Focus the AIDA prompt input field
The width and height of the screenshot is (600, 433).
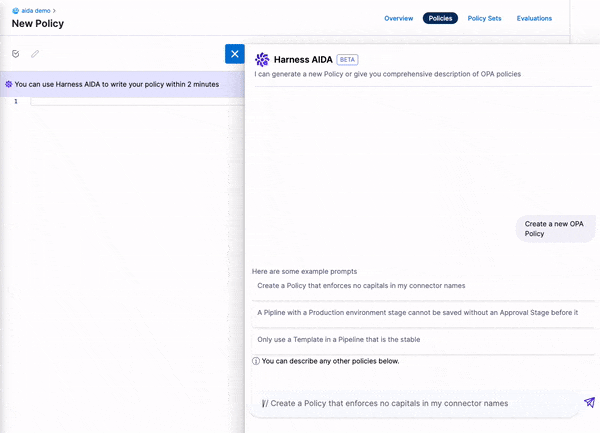(417, 403)
